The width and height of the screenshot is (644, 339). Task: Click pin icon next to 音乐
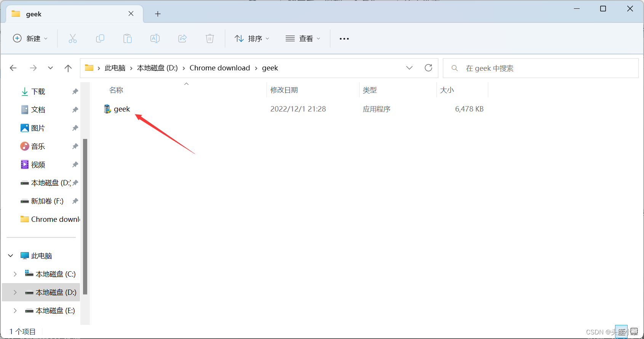pos(75,146)
